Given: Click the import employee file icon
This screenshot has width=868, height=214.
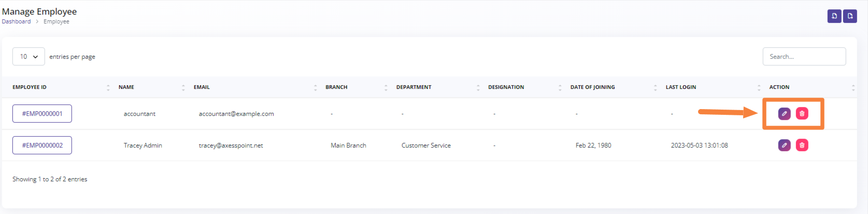Looking at the screenshot, I should 834,16.
